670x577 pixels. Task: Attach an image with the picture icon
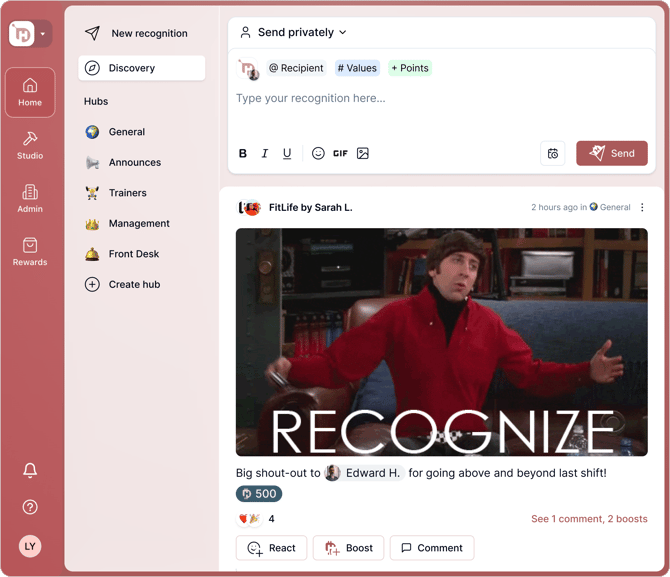[x=363, y=153]
